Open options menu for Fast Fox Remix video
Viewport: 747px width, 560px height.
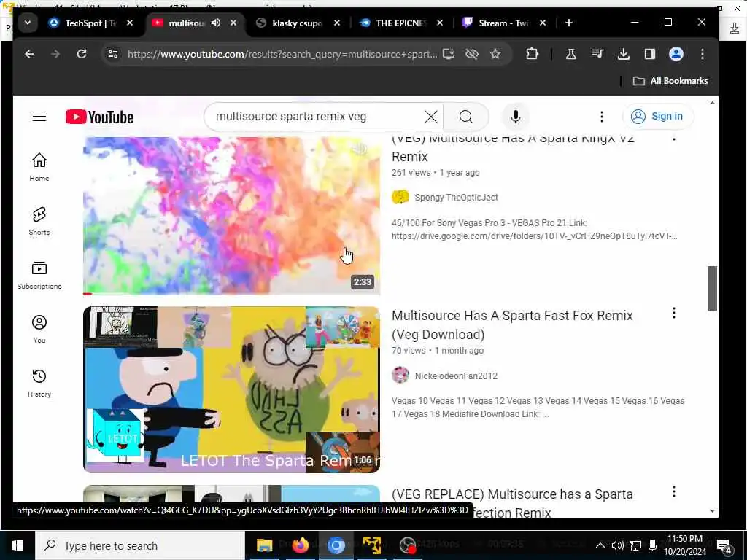pyautogui.click(x=673, y=313)
